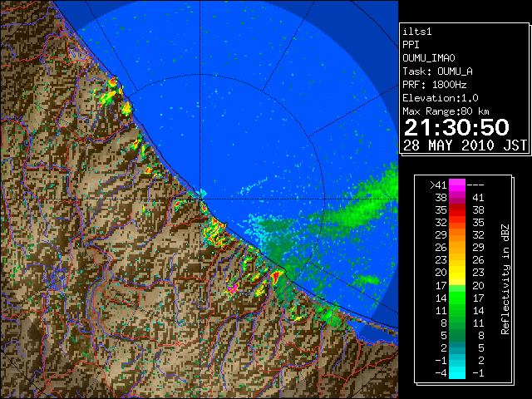The image size is (532, 399).
Task: Click the 'PRF: 1800Hz' value
Action: [435, 85]
